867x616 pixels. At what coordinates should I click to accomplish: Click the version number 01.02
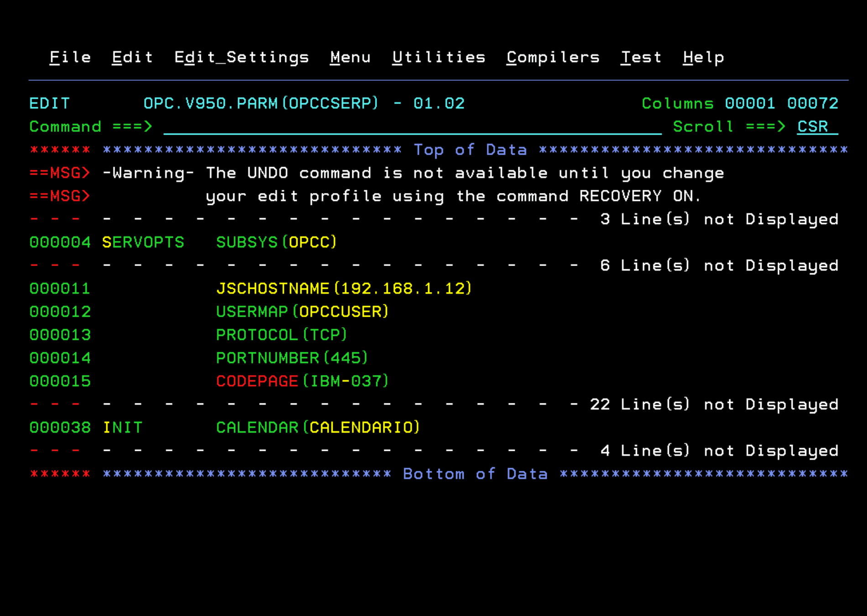click(x=439, y=104)
